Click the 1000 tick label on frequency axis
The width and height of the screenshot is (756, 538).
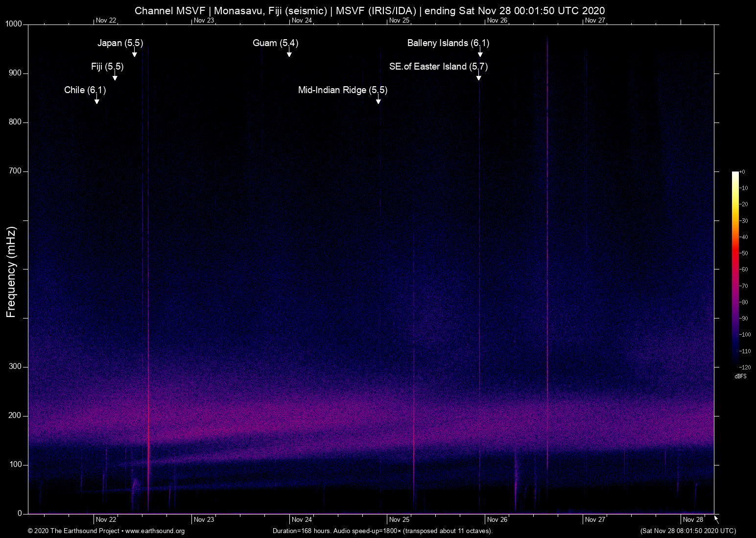tap(14, 24)
